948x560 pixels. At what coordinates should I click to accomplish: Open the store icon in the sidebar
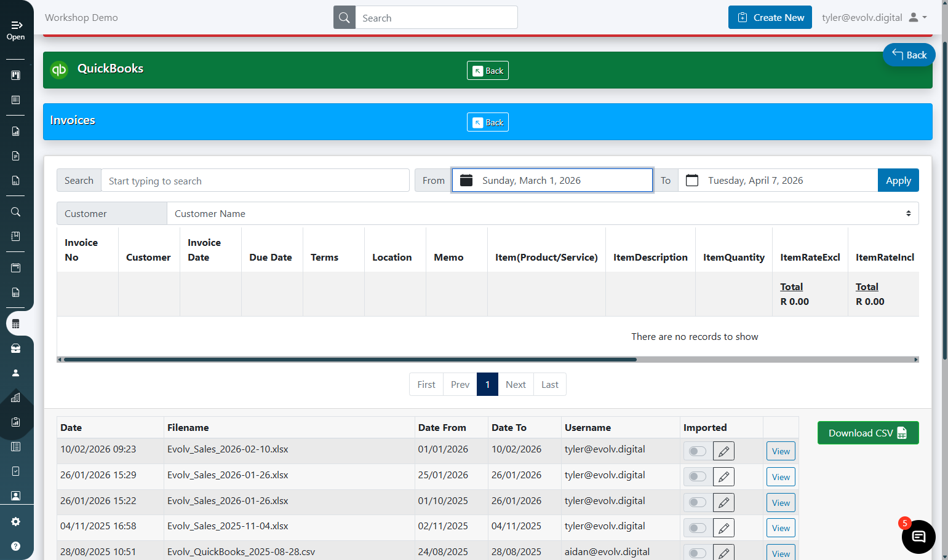(x=16, y=349)
